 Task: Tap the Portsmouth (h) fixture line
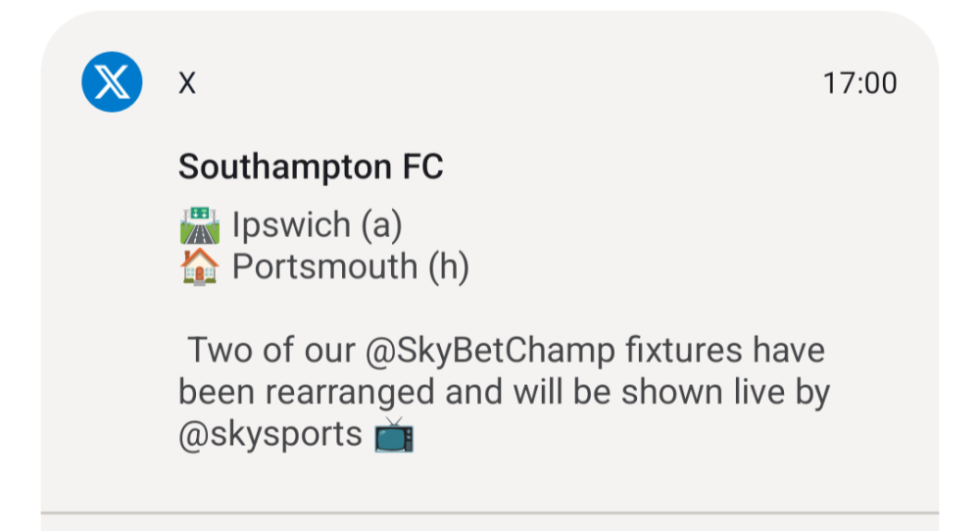[x=350, y=266]
